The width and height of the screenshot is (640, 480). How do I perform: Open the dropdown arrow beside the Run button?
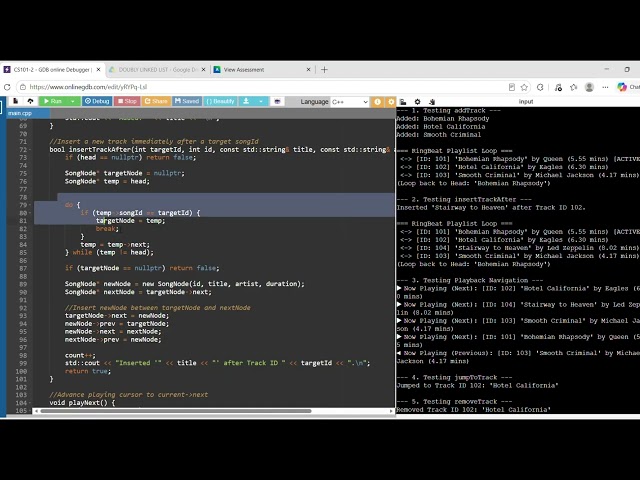73,101
